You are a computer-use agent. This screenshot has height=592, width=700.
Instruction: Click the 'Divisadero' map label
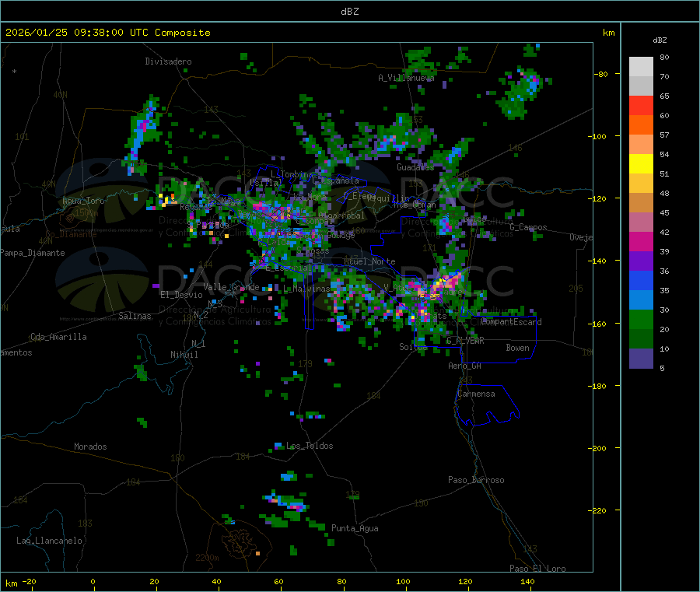click(168, 61)
